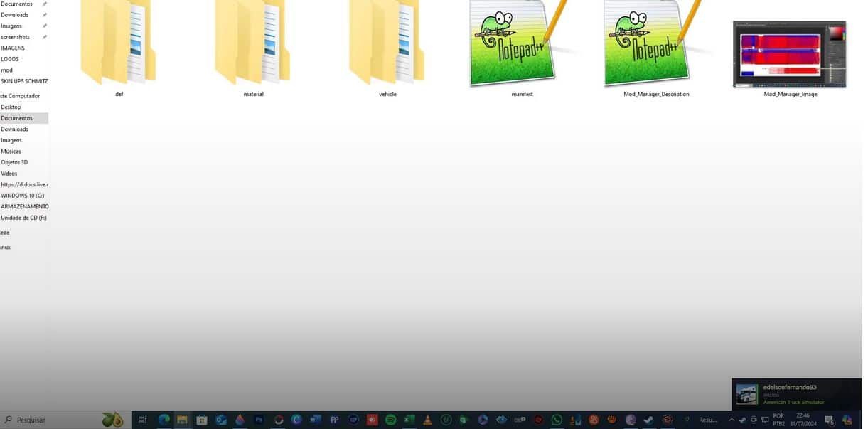Open VLC media player from taskbar

pyautogui.click(x=427, y=420)
